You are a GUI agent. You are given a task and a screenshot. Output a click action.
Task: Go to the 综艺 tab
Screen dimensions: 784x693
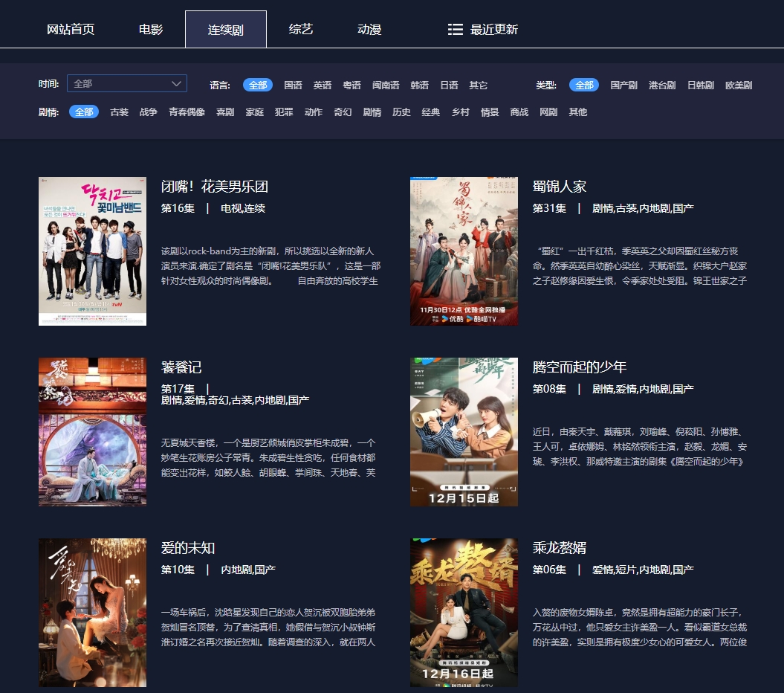click(301, 30)
